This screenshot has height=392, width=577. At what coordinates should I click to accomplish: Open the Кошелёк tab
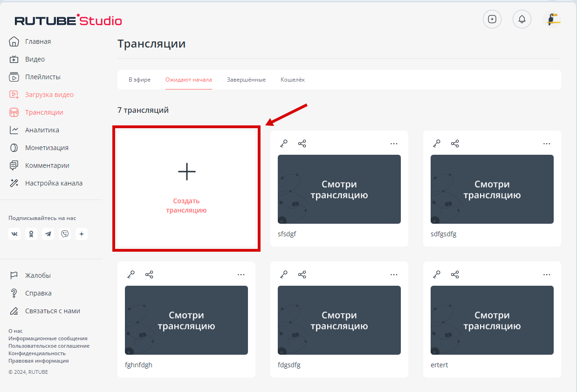[293, 80]
